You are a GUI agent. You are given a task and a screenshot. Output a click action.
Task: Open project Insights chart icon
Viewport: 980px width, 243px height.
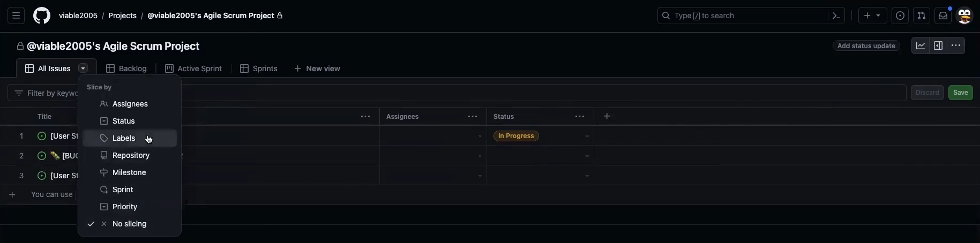point(921,45)
